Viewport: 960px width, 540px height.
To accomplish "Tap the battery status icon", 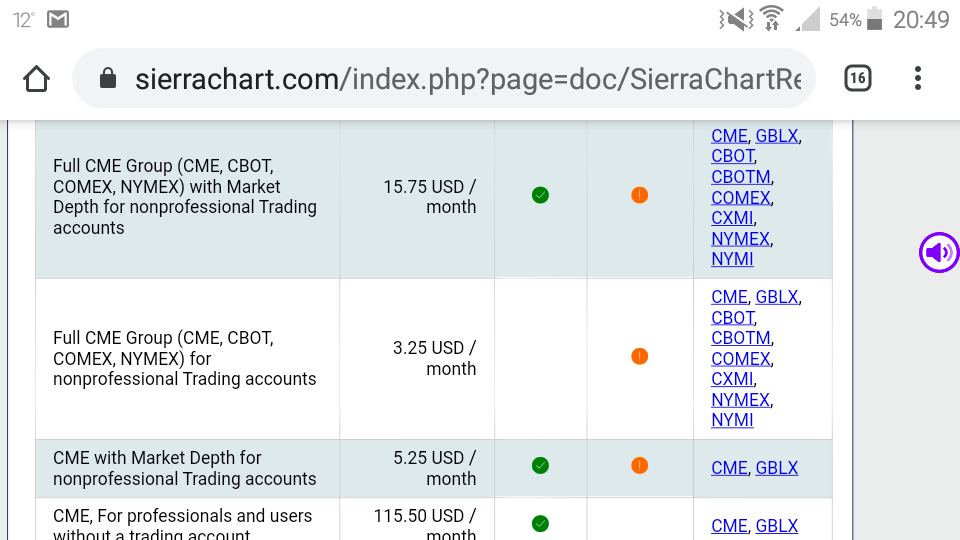I will [x=875, y=19].
